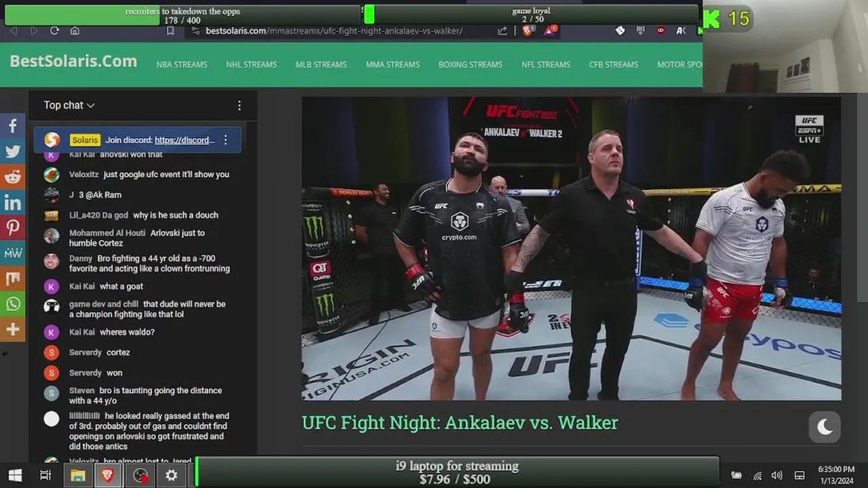Viewport: 868px width, 488px height.
Task: Share page via Reddit sidebar icon
Action: [12, 177]
